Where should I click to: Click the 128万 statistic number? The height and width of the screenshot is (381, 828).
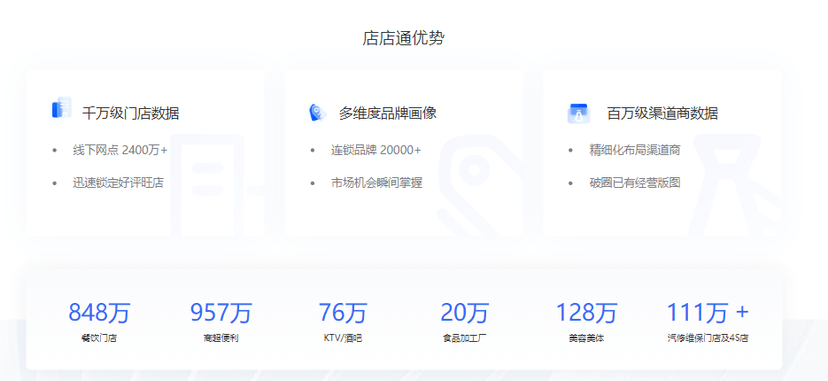[x=586, y=312]
